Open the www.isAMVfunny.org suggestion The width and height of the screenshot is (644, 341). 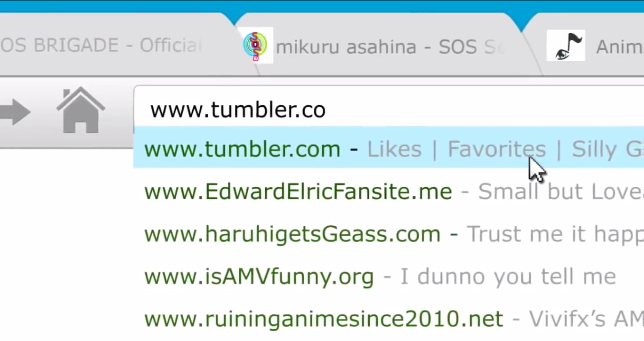[259, 276]
